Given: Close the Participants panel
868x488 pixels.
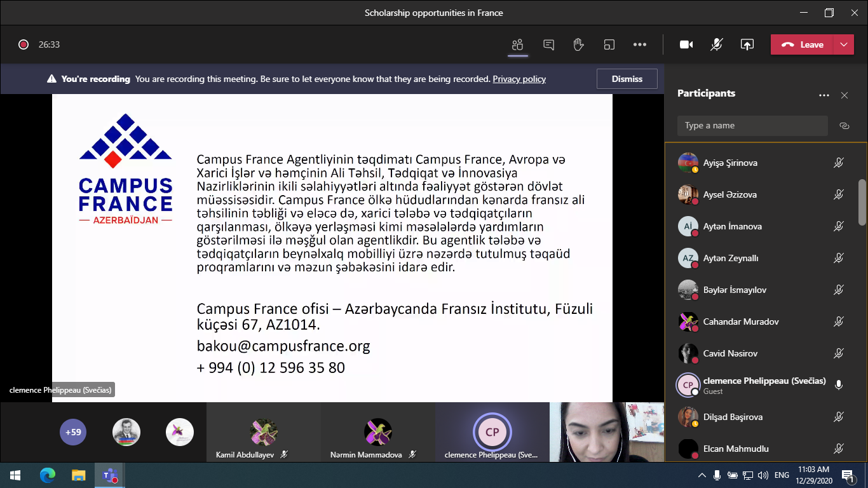Looking at the screenshot, I should (844, 95).
